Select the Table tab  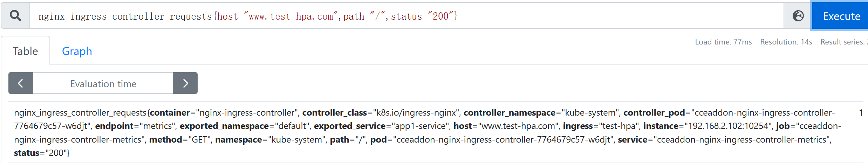pos(25,51)
